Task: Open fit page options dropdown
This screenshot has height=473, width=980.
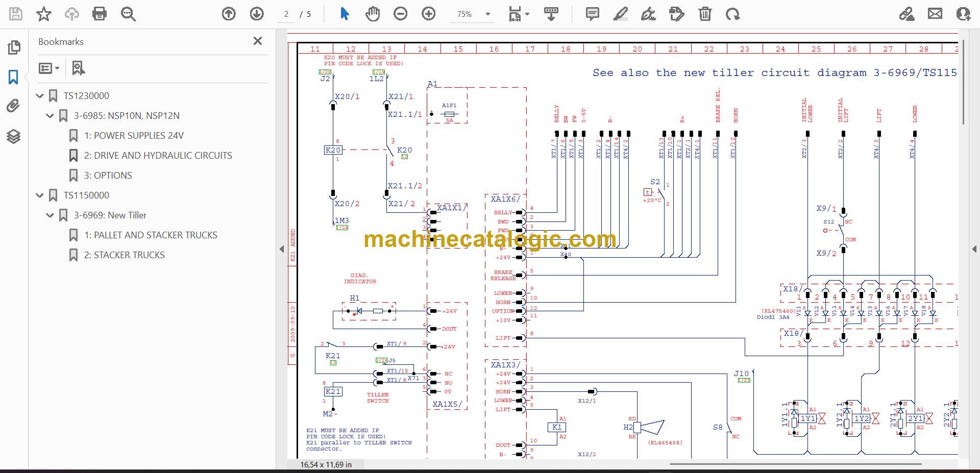Action: coord(519,14)
